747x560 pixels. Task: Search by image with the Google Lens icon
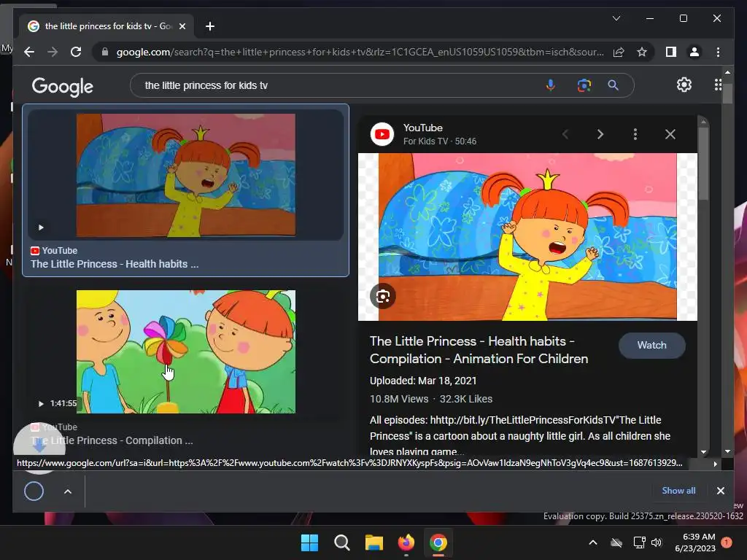584,85
